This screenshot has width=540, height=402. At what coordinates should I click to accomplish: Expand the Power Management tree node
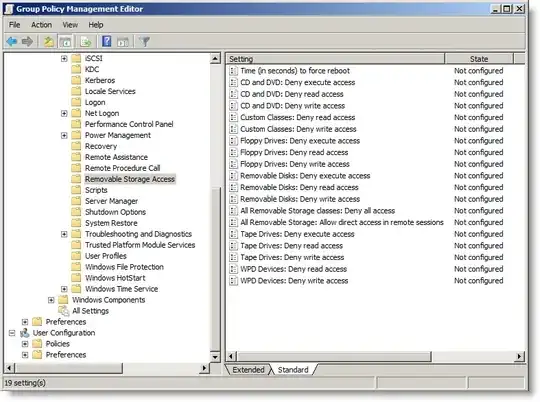(x=64, y=135)
